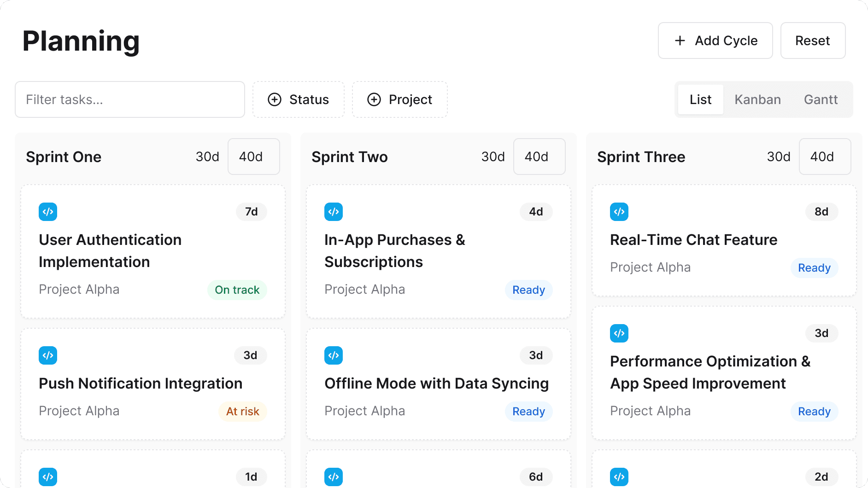Click the At risk status badge
This screenshot has width=868, height=488.
coord(243,412)
